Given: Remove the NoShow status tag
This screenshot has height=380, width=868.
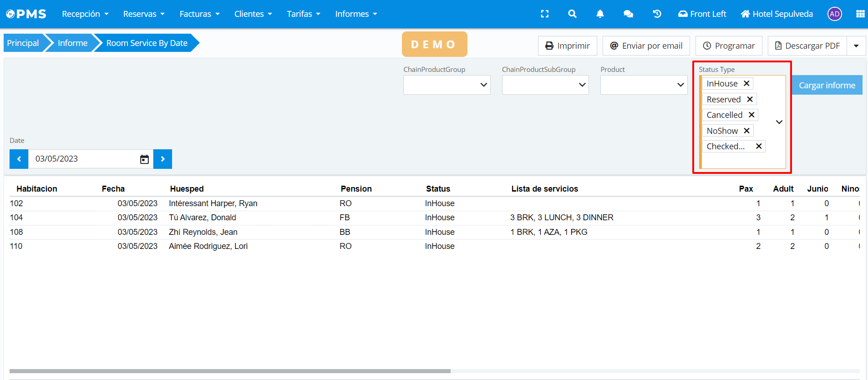Looking at the screenshot, I should tap(746, 131).
